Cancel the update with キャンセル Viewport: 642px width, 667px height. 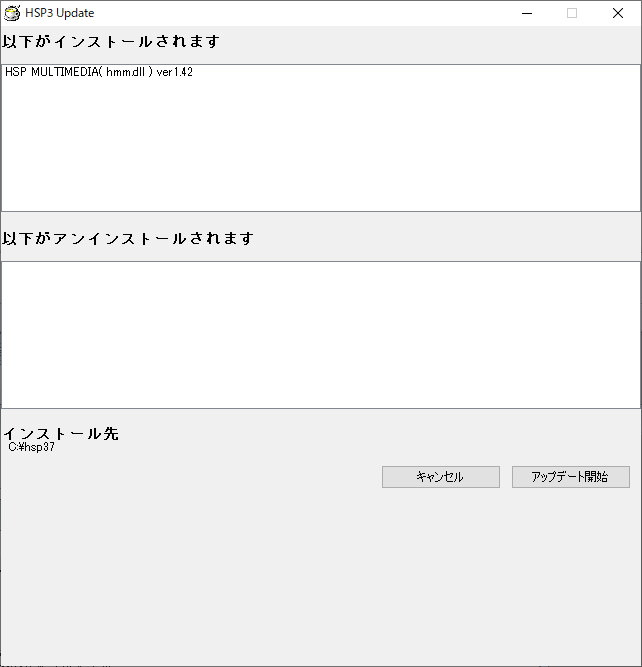441,477
